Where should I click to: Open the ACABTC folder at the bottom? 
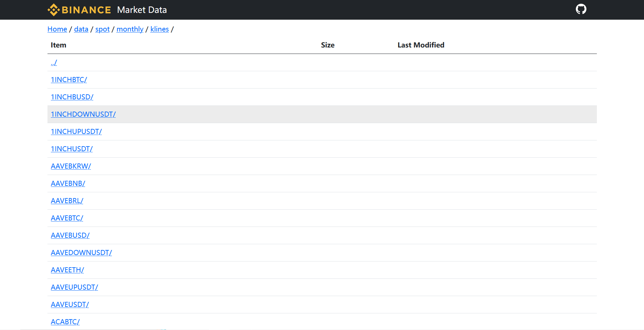pos(65,322)
